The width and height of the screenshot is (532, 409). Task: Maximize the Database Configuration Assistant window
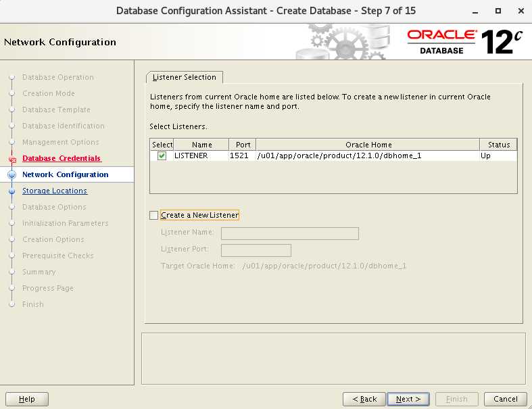click(498, 11)
